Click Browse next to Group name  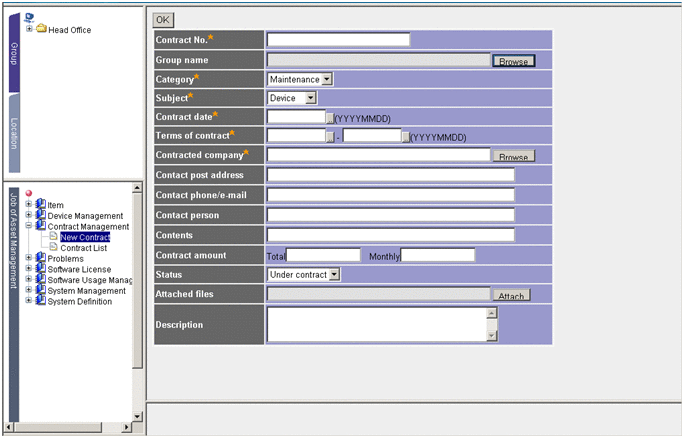pyautogui.click(x=513, y=61)
